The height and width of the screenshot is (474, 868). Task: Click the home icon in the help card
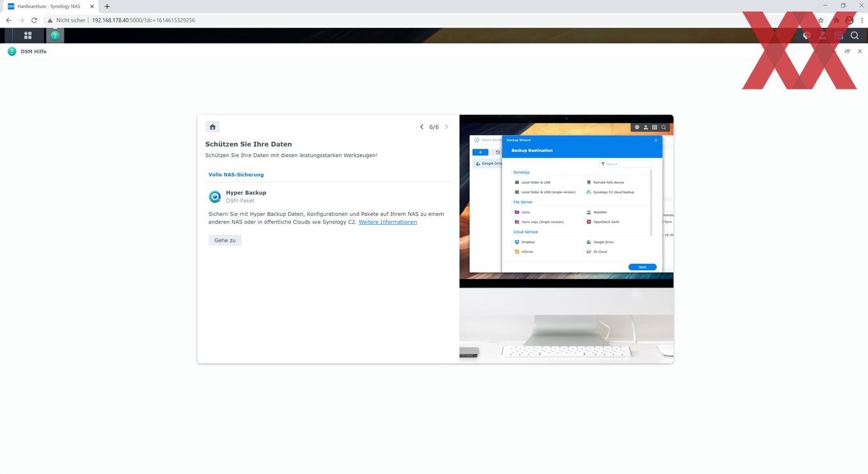click(213, 126)
